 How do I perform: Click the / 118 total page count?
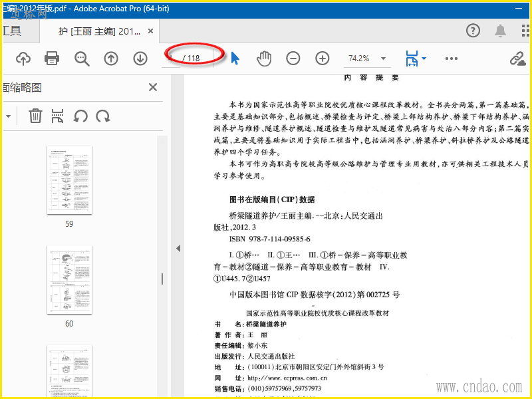coord(192,59)
